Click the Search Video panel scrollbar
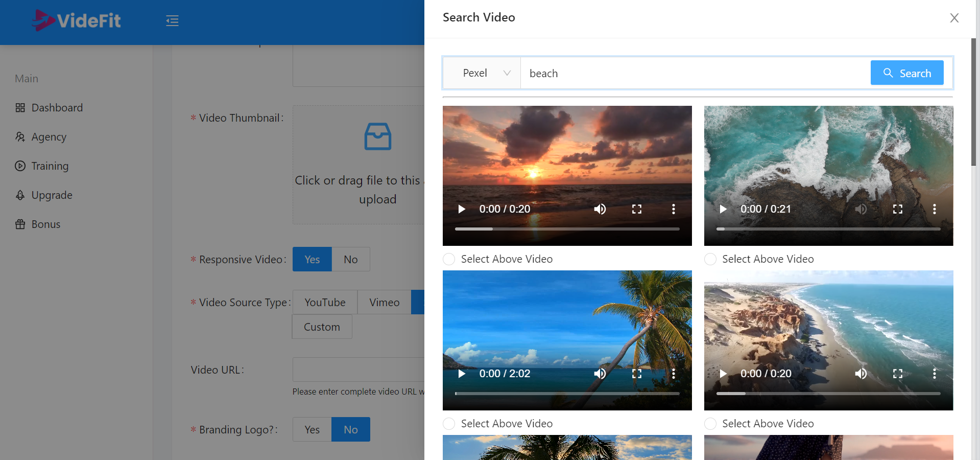The height and width of the screenshot is (460, 980). [x=973, y=102]
